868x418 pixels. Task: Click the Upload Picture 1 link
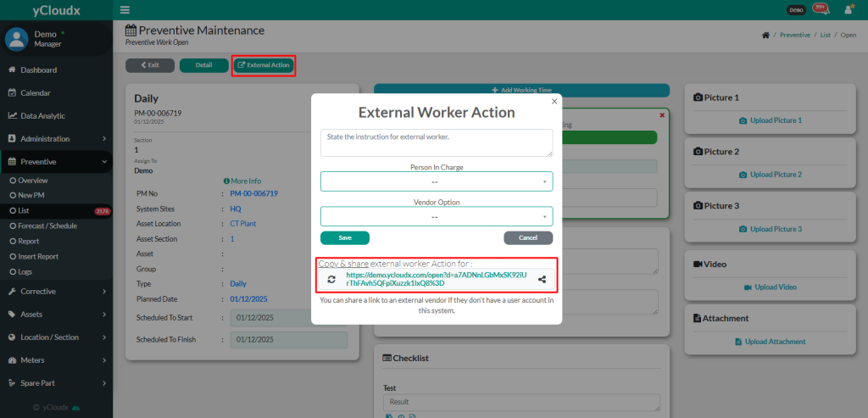pyautogui.click(x=770, y=120)
